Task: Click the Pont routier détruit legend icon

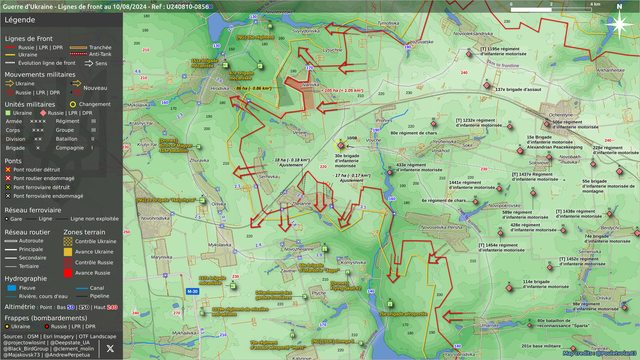Action: tap(8, 169)
